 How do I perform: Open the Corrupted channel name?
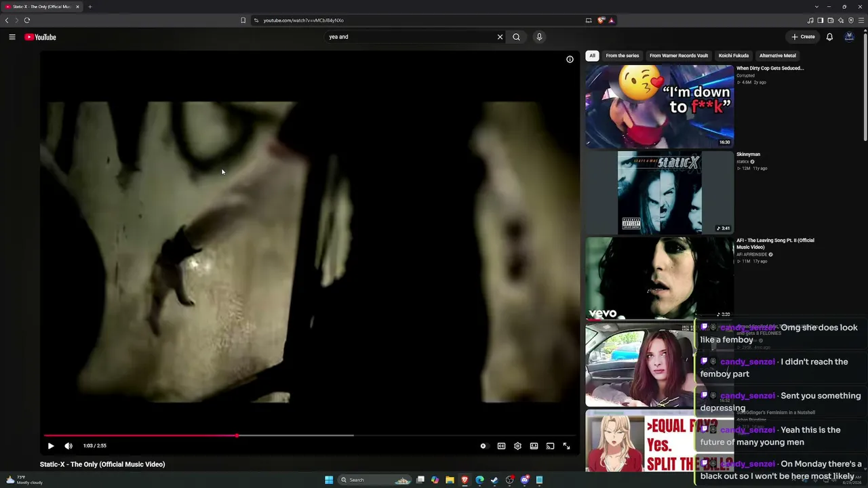(x=745, y=76)
